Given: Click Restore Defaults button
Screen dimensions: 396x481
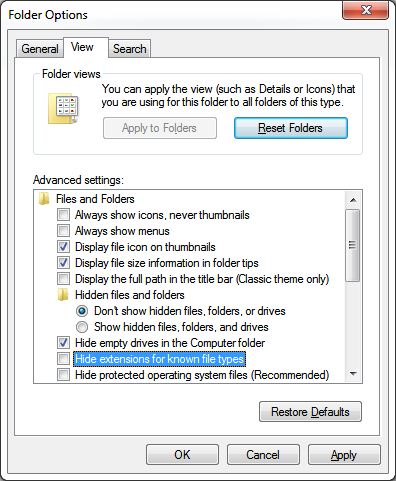Looking at the screenshot, I should 310,412.
